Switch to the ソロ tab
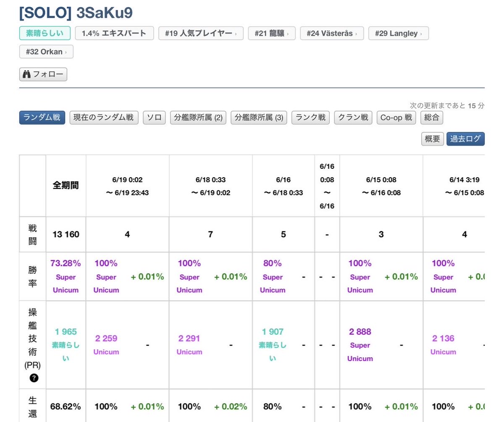This screenshot has width=504, height=422. [154, 118]
